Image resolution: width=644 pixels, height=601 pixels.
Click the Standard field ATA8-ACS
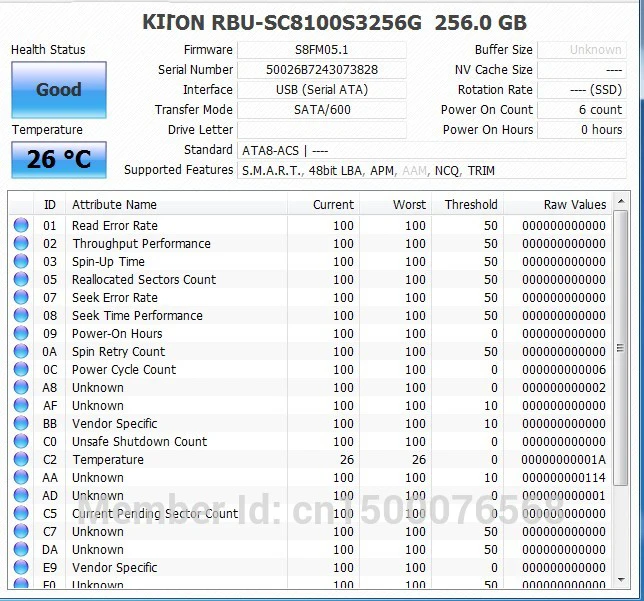coord(432,150)
